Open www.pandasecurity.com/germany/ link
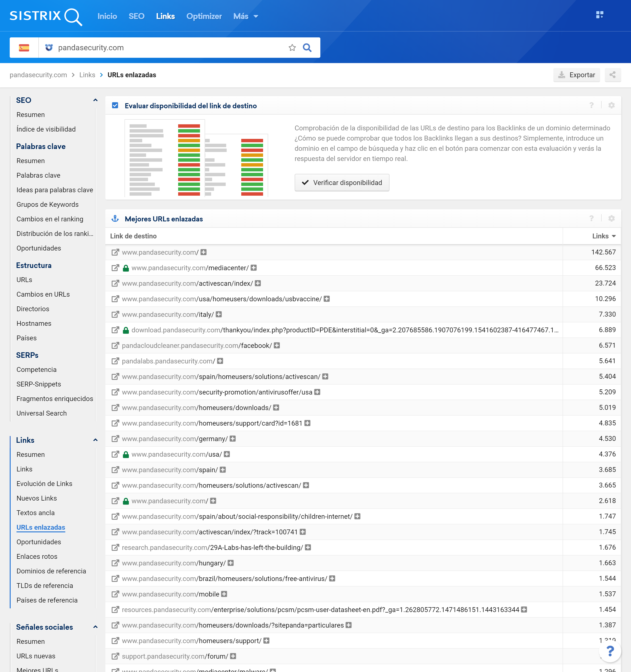This screenshot has height=672, width=631. pos(175,439)
